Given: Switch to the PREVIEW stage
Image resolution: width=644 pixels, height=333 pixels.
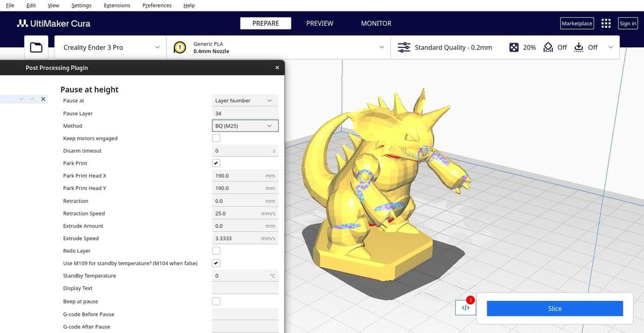Looking at the screenshot, I should 320,24.
